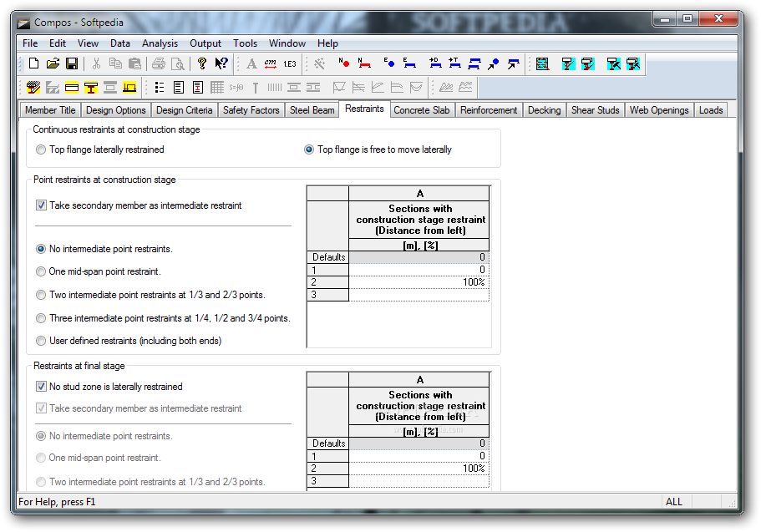Switch to the Member Title tab

(50, 110)
